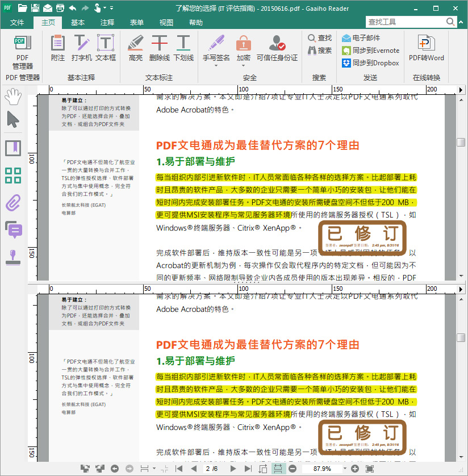Select the hand pan tool in the sidebar

13,97
